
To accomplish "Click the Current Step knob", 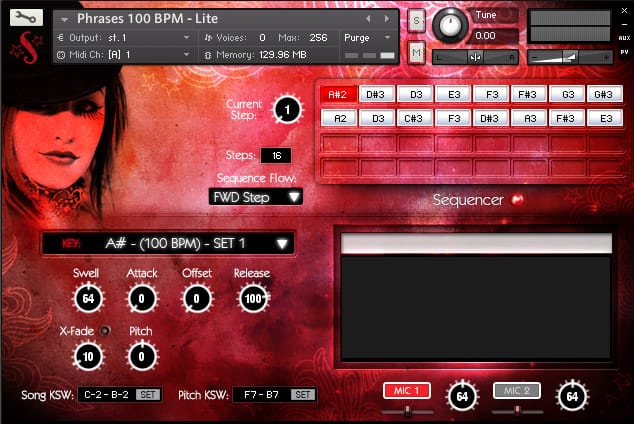I will (x=287, y=110).
